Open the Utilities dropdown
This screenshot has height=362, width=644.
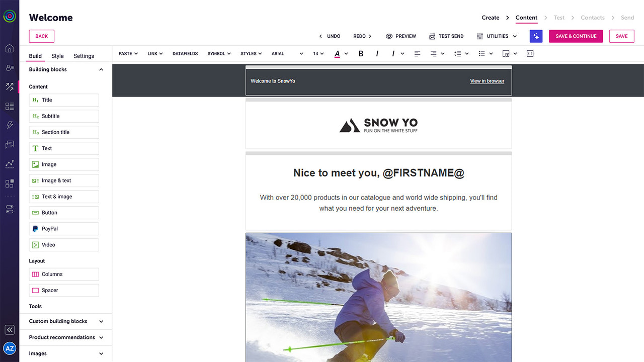497,36
